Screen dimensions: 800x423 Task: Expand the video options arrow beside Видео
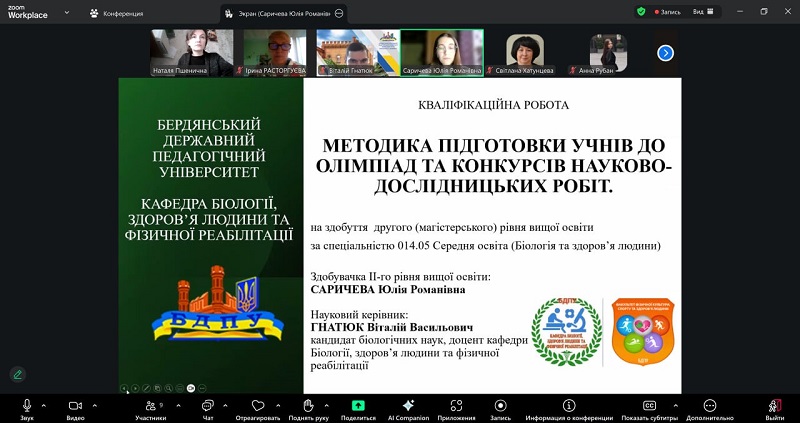click(95, 404)
